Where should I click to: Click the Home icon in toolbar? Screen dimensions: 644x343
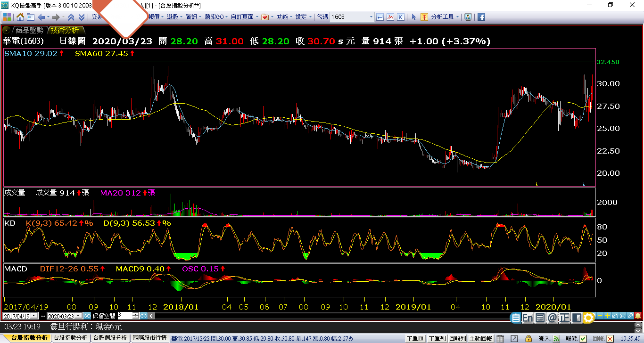click(x=20, y=17)
